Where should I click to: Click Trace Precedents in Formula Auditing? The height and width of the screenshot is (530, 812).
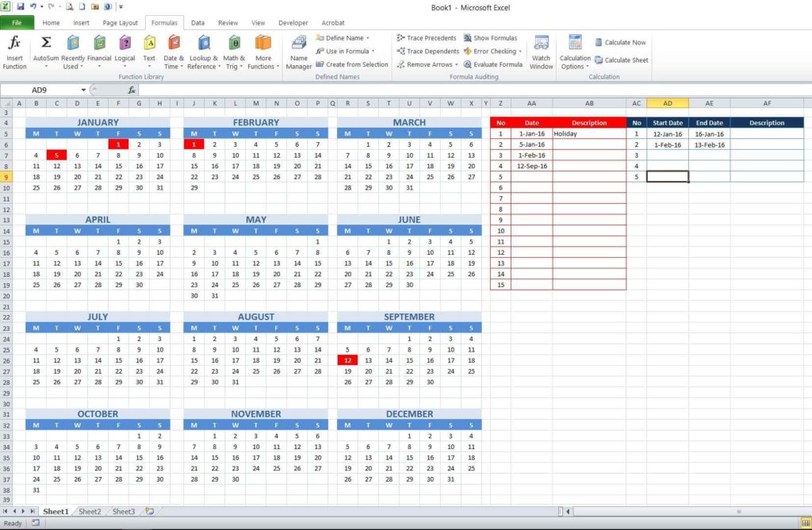tap(426, 37)
